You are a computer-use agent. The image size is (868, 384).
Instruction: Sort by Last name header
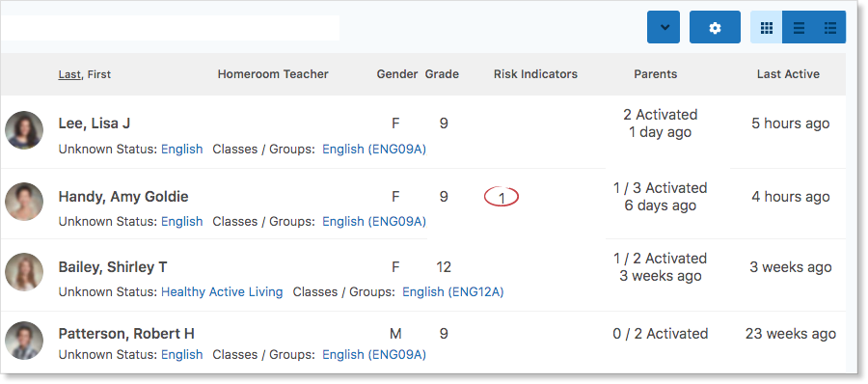coord(69,74)
